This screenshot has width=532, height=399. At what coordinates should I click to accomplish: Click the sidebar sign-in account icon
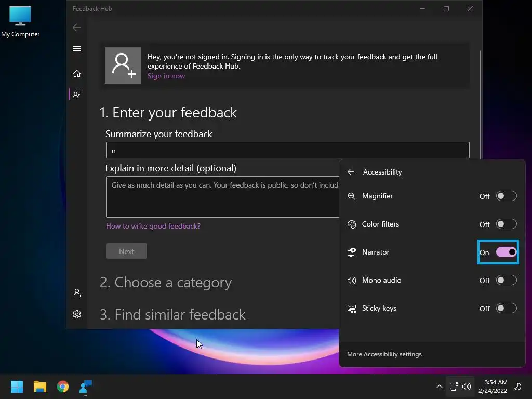(77, 293)
